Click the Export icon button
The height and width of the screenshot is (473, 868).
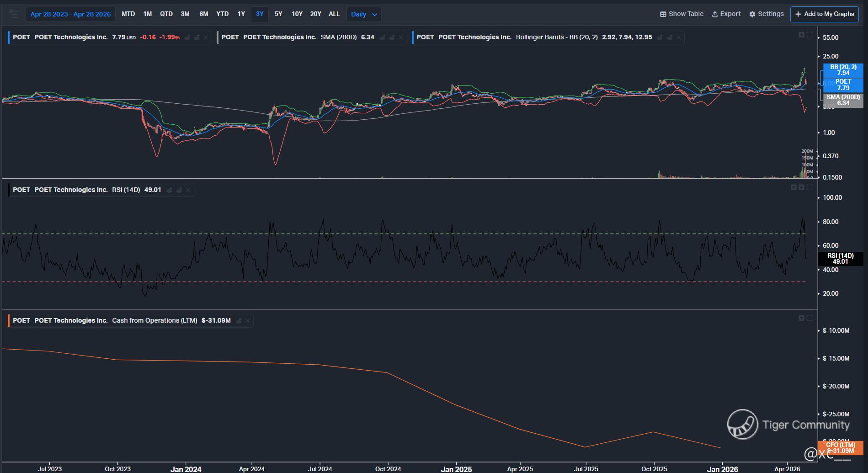pyautogui.click(x=726, y=14)
